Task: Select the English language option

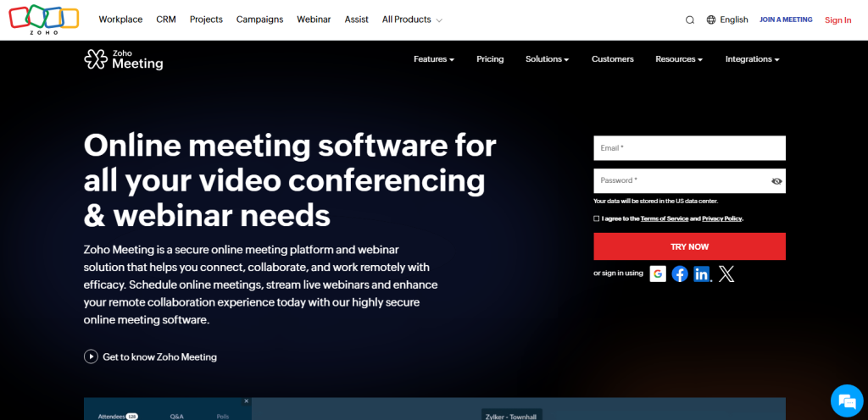Action: [x=734, y=19]
